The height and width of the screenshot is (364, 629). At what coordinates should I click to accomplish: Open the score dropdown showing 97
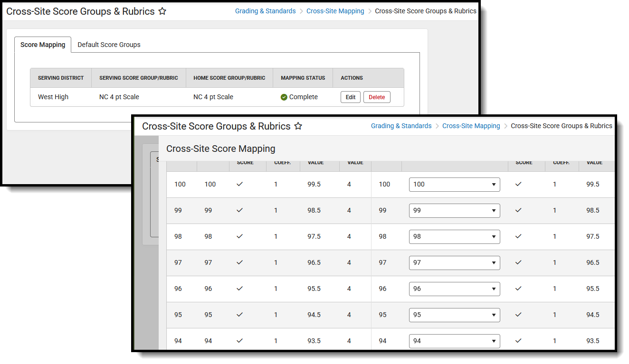click(x=454, y=263)
